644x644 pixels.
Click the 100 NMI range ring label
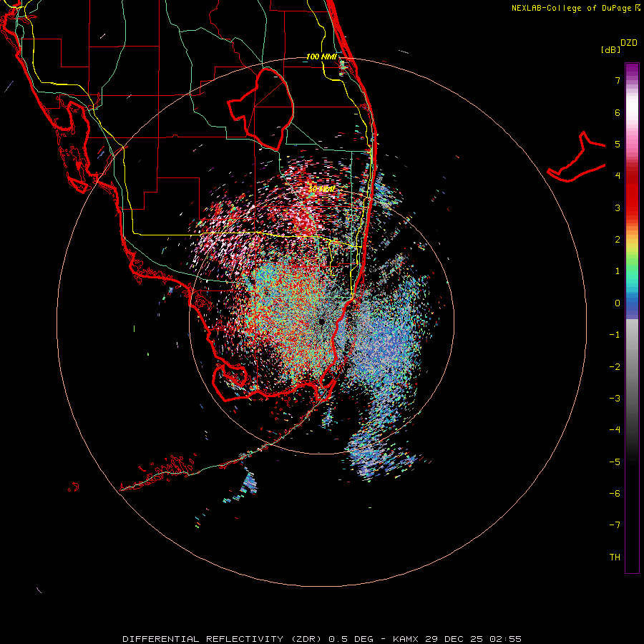(x=321, y=57)
